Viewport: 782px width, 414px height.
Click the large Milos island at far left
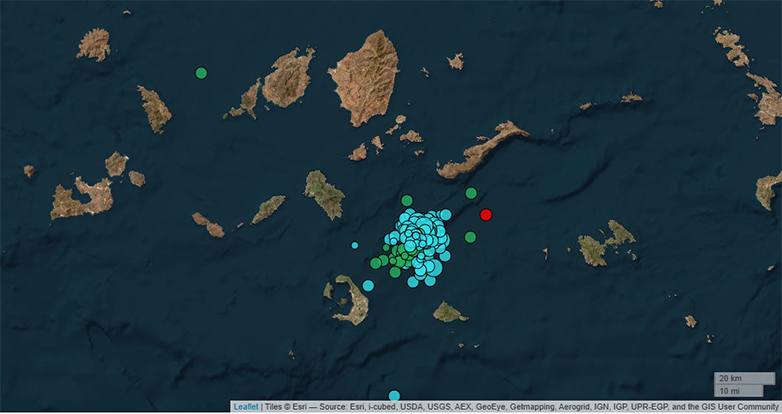coord(82,198)
